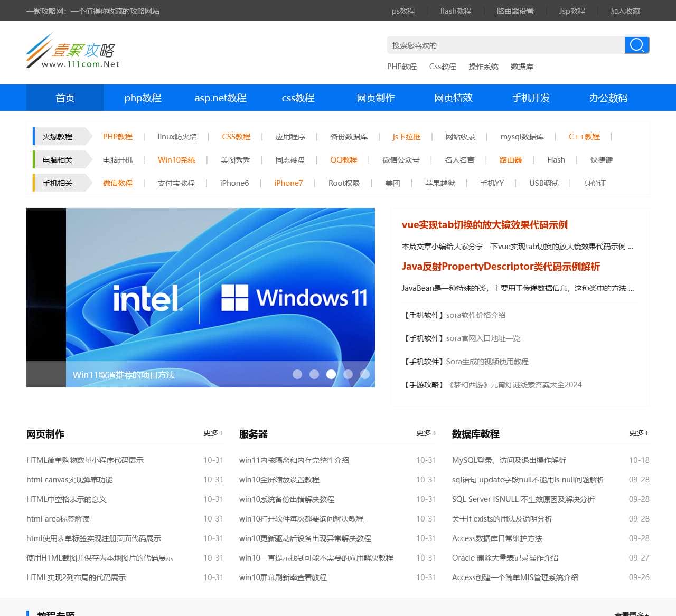Open win10全屏缩放设置教程 article
Image resolution: width=676 pixels, height=616 pixels.
pos(279,480)
